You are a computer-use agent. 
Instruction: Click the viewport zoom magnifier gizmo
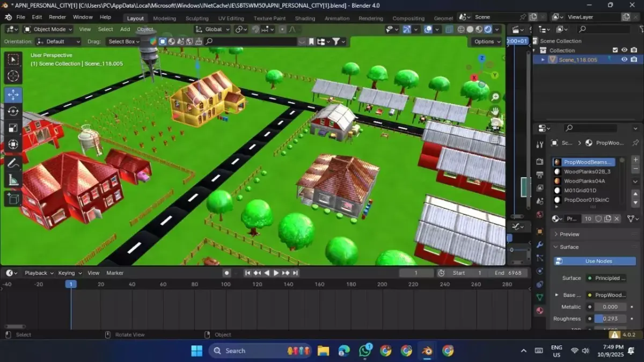pos(495,97)
